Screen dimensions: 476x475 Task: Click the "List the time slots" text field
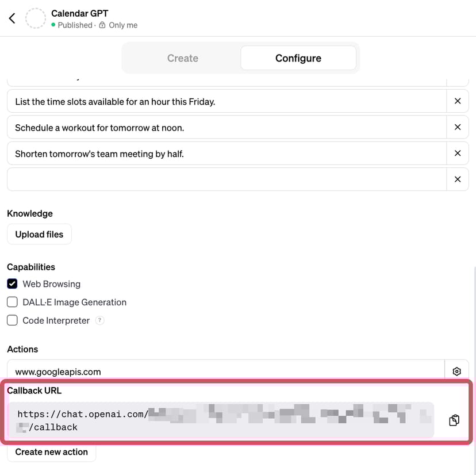[x=227, y=101]
